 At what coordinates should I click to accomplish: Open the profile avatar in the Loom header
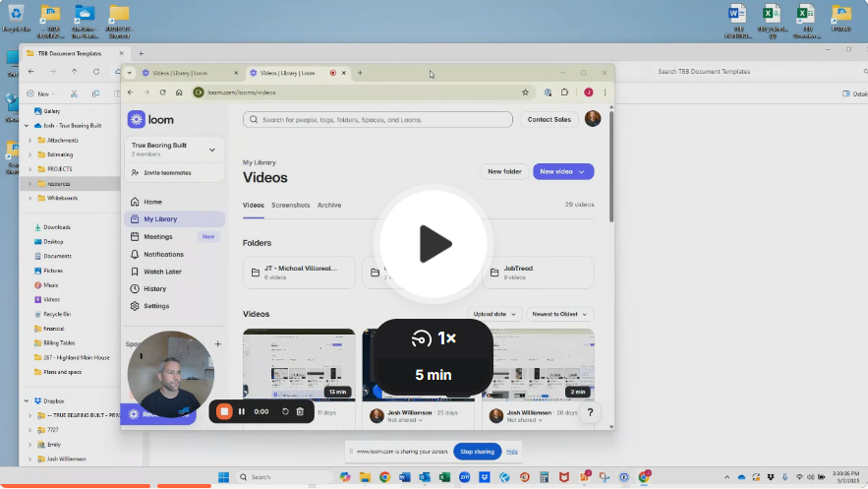click(593, 118)
